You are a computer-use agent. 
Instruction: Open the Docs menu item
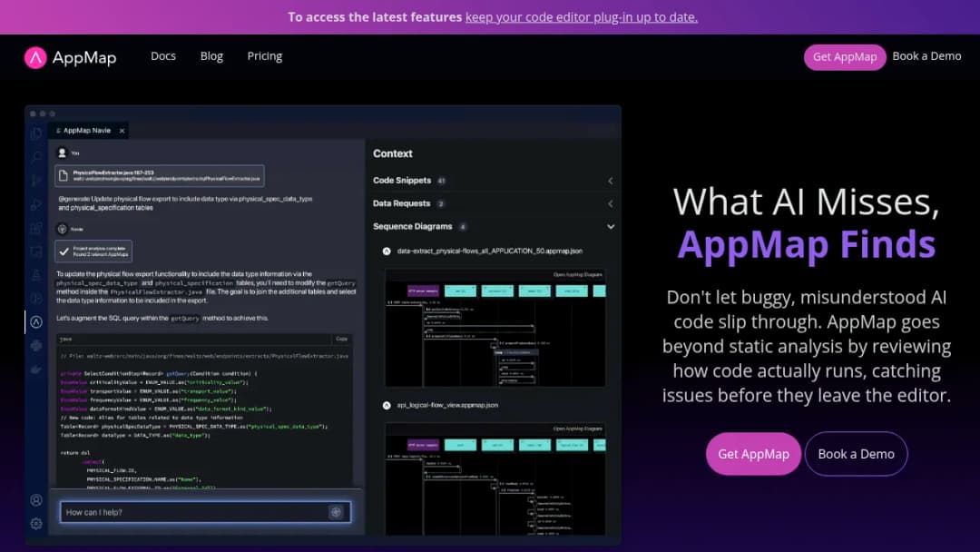click(163, 55)
